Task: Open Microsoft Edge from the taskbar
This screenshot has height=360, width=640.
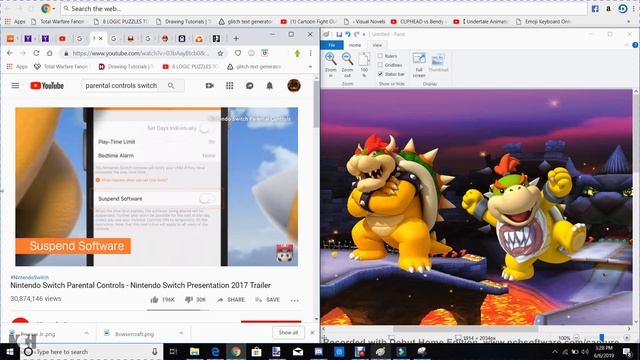Action: coord(215,352)
